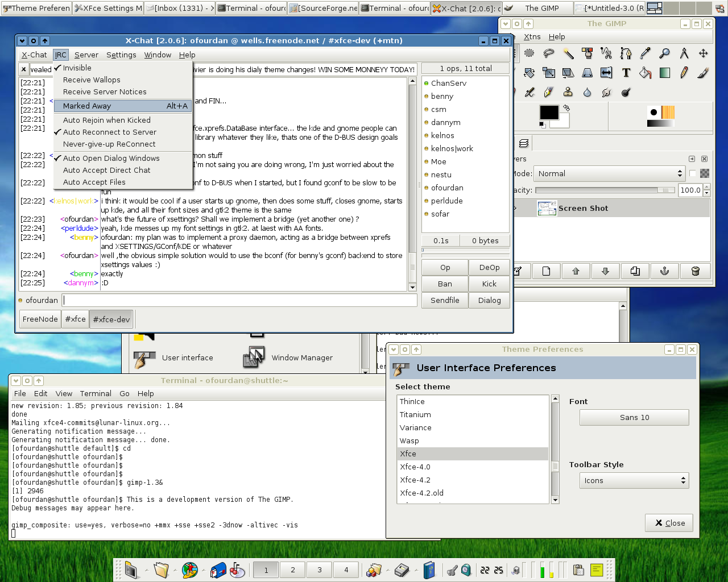This screenshot has height=582, width=728.
Task: Select the Text tool in GIMP toolbox
Action: pyautogui.click(x=626, y=73)
